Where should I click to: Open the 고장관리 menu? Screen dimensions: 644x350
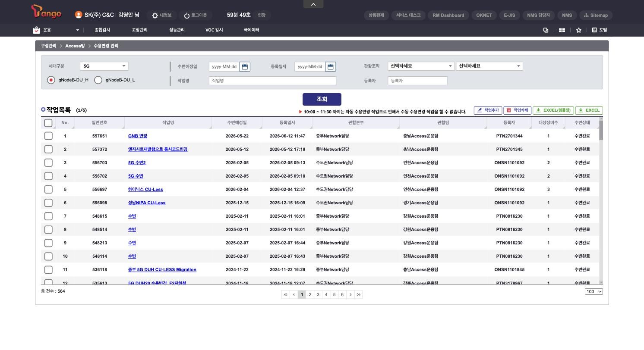click(x=139, y=30)
